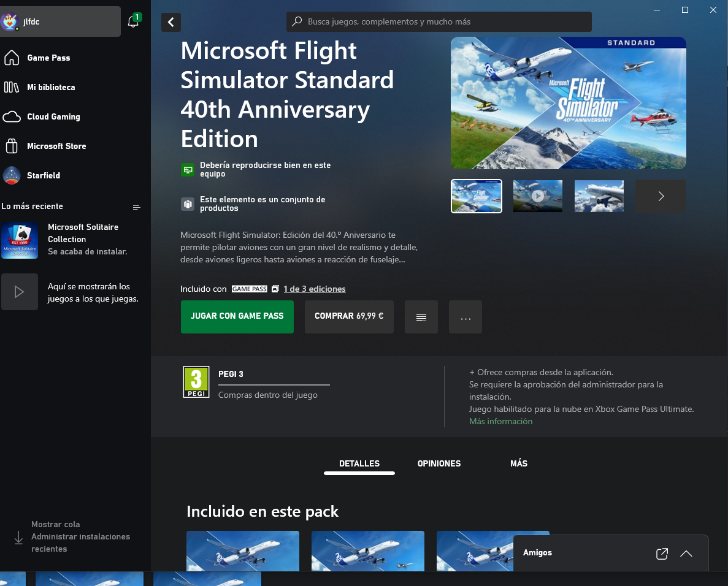Image resolution: width=728 pixels, height=586 pixels.
Task: Switch to the DETALLES tab
Action: (359, 463)
